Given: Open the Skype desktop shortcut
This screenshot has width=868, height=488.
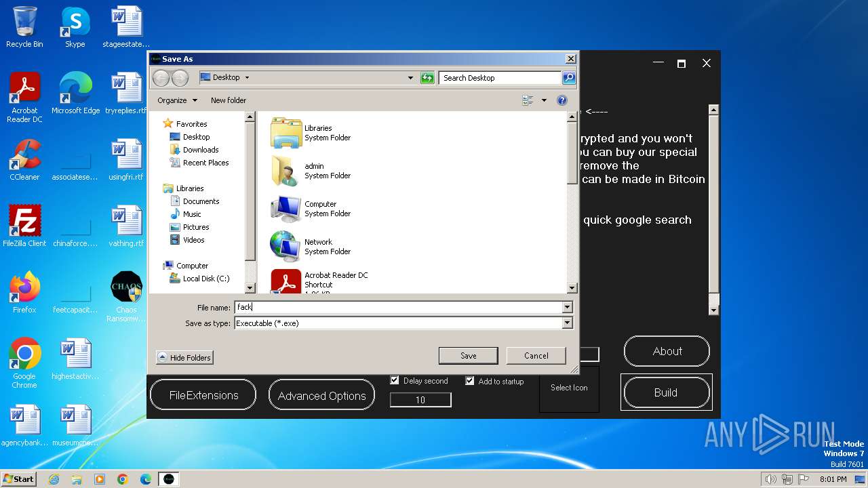Looking at the screenshot, I should pyautogui.click(x=75, y=27).
